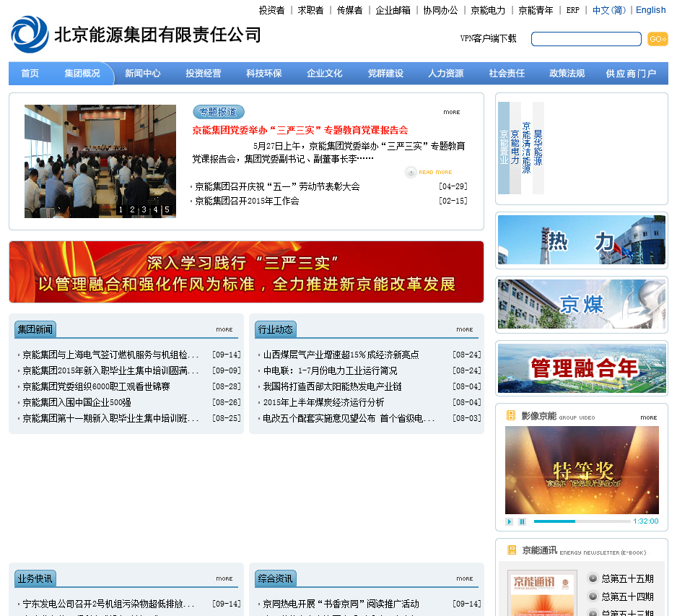677x616 pixels.
Task: Open 京能集团党委组织6000职工观看世锦赛 item
Action: point(96,386)
